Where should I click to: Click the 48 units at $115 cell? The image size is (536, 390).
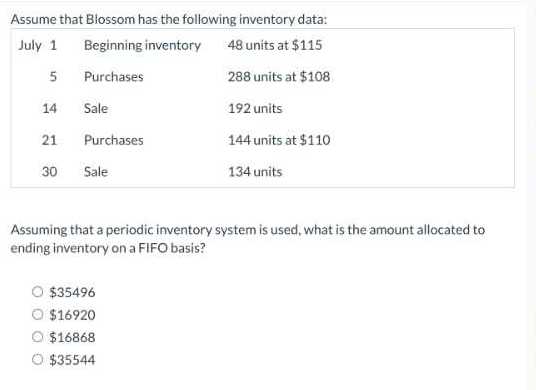pos(275,45)
